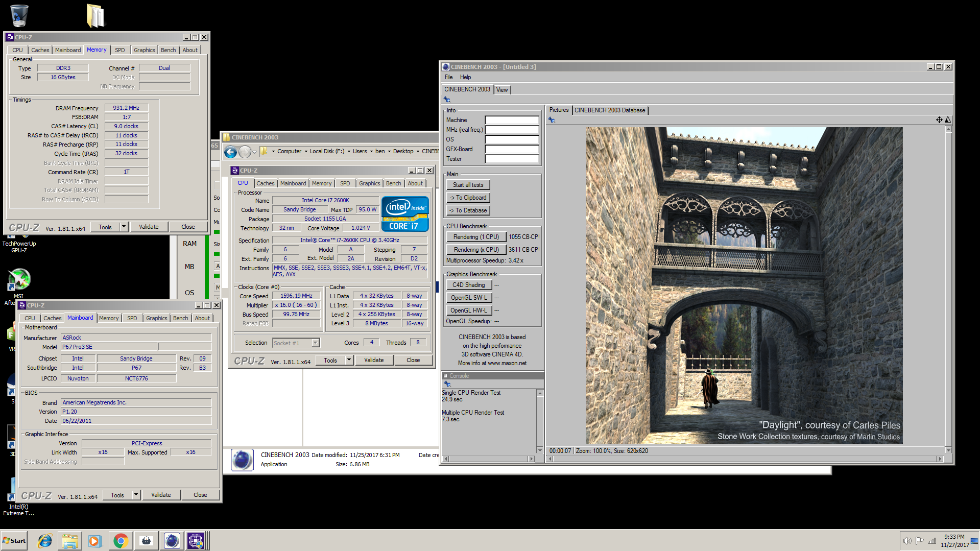Select Caches tab in center CPU-Z window

(265, 183)
